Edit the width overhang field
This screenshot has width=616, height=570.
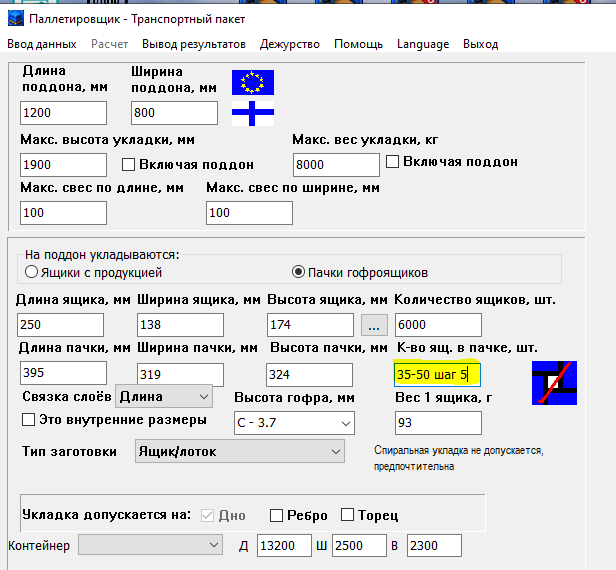tap(249, 213)
